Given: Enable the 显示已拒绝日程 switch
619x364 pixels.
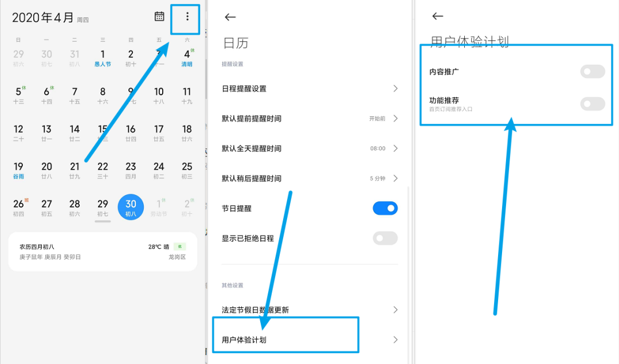Looking at the screenshot, I should 385,238.
